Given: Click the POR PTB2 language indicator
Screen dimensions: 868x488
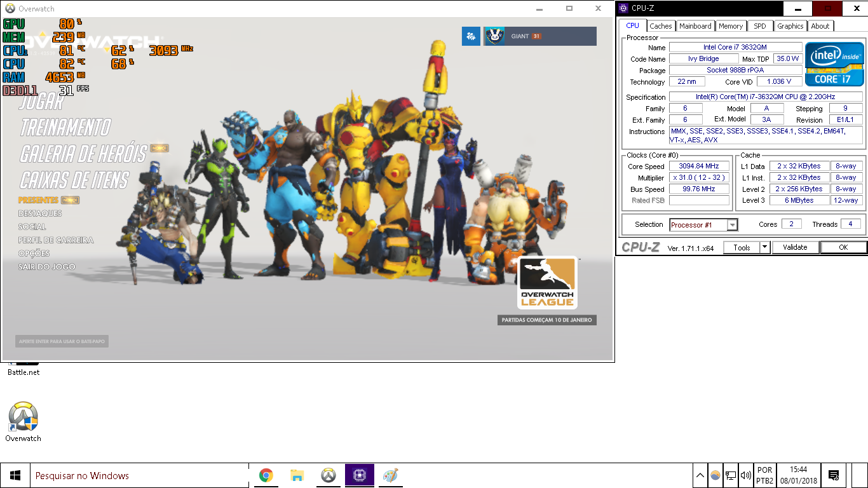Looking at the screenshot, I should pos(765,475).
